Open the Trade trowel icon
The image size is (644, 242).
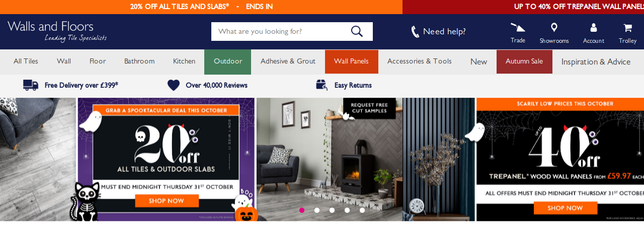[518, 27]
